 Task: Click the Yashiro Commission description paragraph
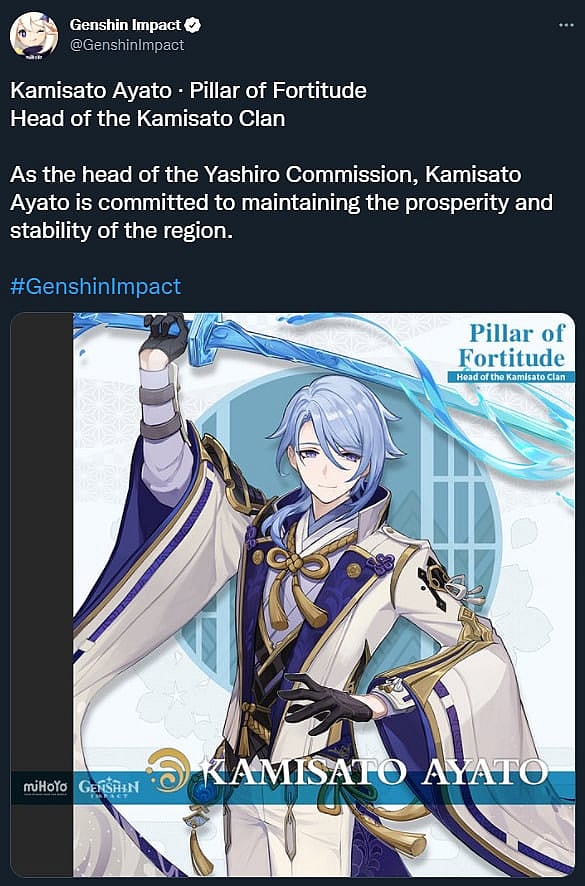pos(281,202)
